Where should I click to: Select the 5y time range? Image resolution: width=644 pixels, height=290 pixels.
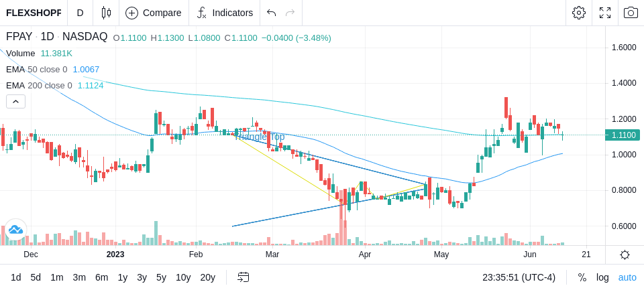(x=161, y=278)
